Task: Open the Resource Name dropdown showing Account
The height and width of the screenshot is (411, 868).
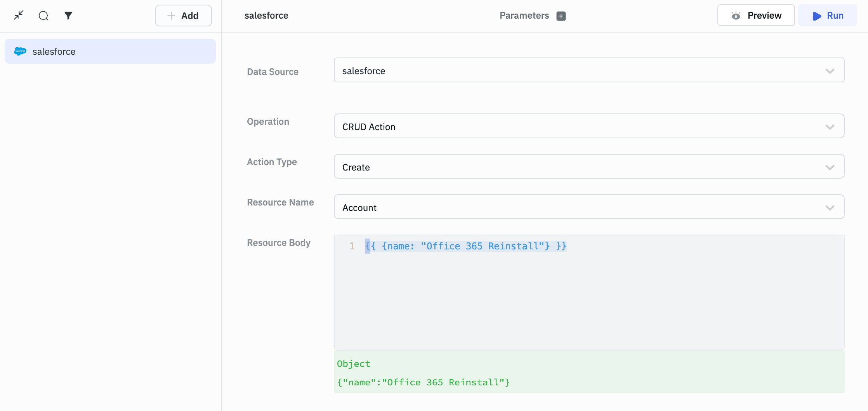Action: pyautogui.click(x=589, y=207)
